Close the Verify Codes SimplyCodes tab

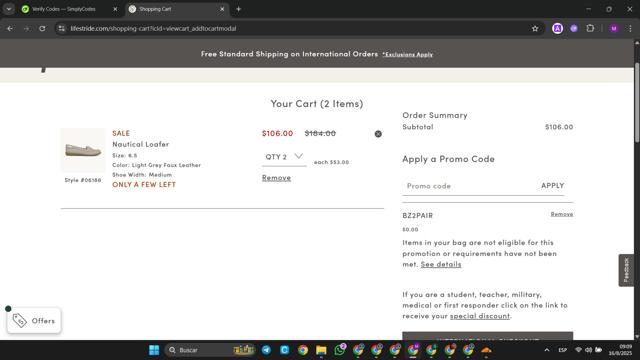115,9
